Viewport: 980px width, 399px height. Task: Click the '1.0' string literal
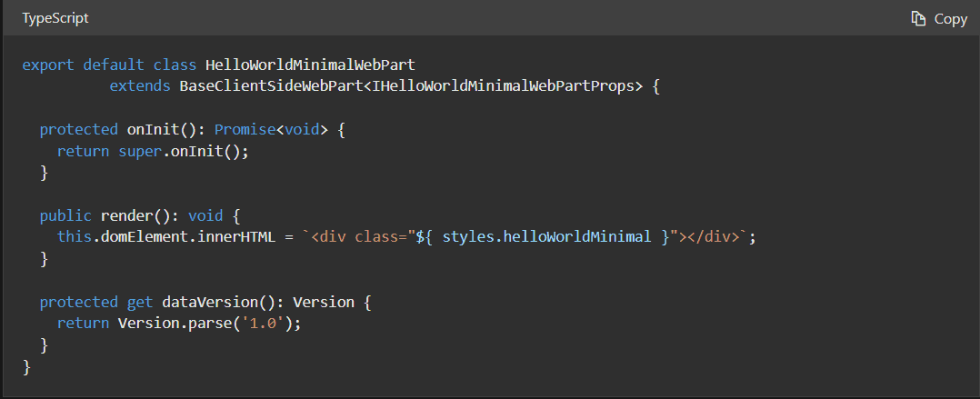(x=263, y=324)
